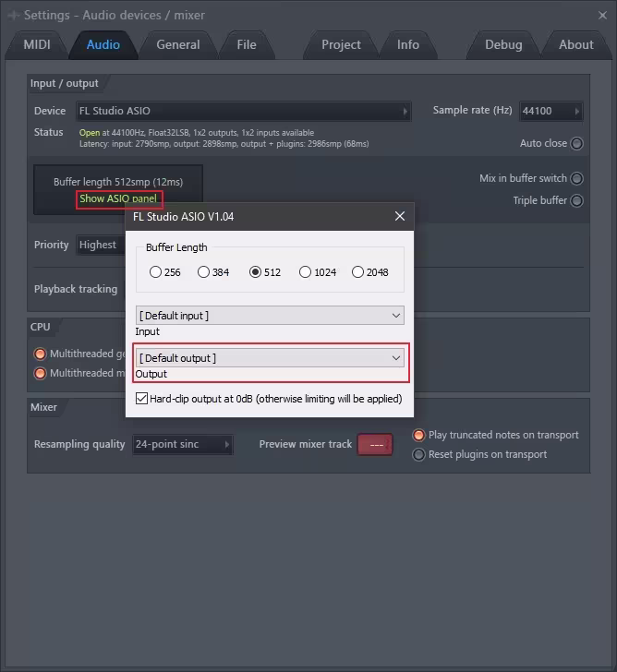Image resolution: width=617 pixels, height=672 pixels.
Task: Click the Buffer length 512smp (12ms) text
Action: coord(118,182)
